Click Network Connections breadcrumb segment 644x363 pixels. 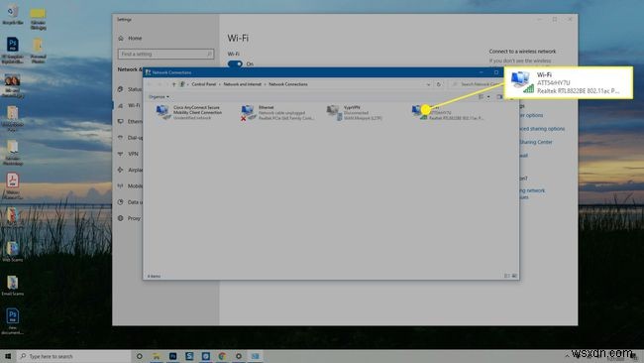pos(288,84)
